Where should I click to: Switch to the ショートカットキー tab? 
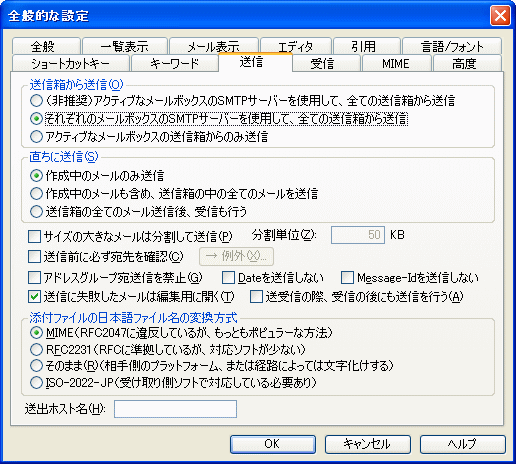pos(70,63)
